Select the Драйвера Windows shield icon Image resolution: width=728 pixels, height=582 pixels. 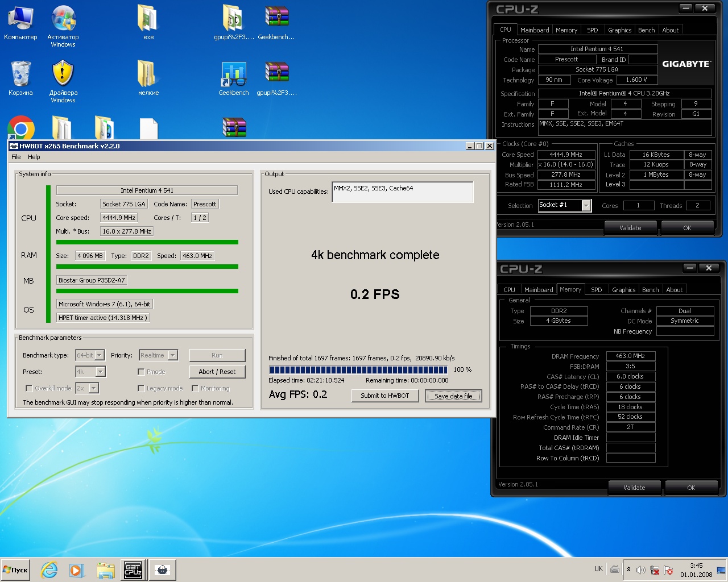pyautogui.click(x=63, y=81)
